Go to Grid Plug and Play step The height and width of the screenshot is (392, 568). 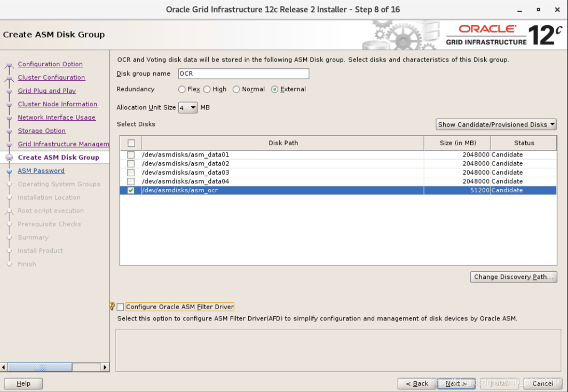[47, 91]
